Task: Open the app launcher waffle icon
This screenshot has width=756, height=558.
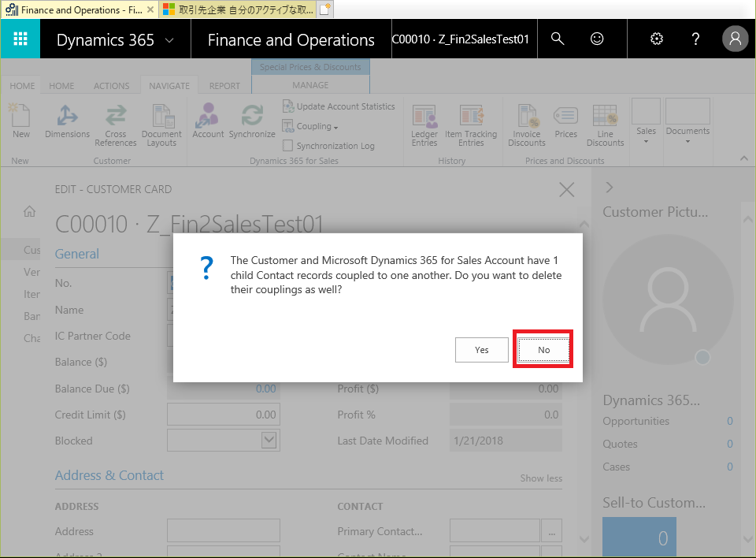Action: click(20, 39)
